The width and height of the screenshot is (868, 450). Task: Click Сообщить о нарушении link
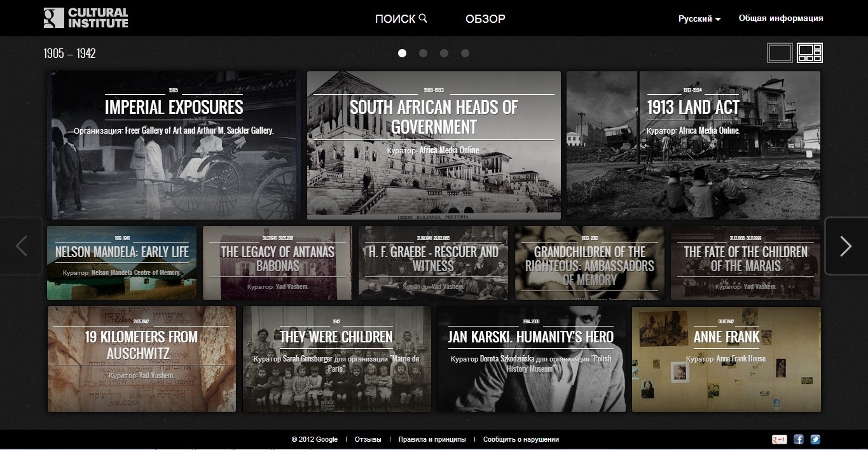click(x=521, y=439)
